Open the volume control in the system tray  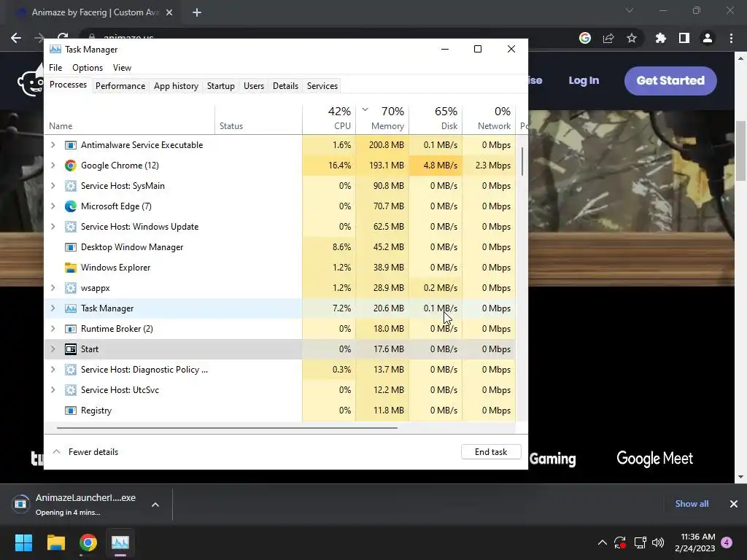[x=658, y=542]
